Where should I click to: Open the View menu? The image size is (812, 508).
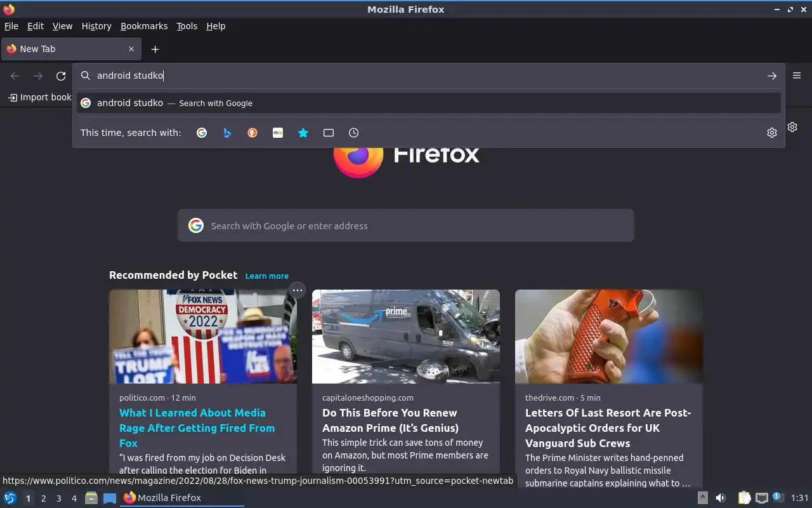(62, 26)
